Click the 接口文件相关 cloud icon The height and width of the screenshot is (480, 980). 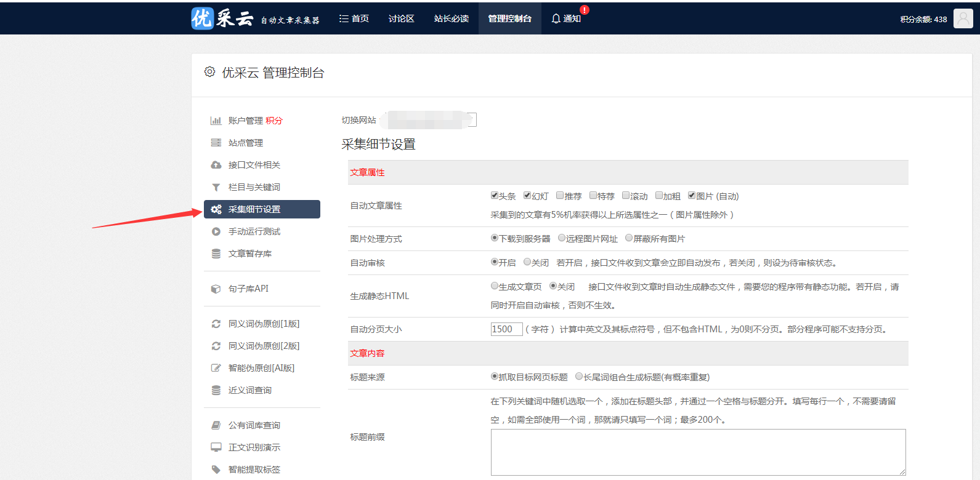(216, 165)
